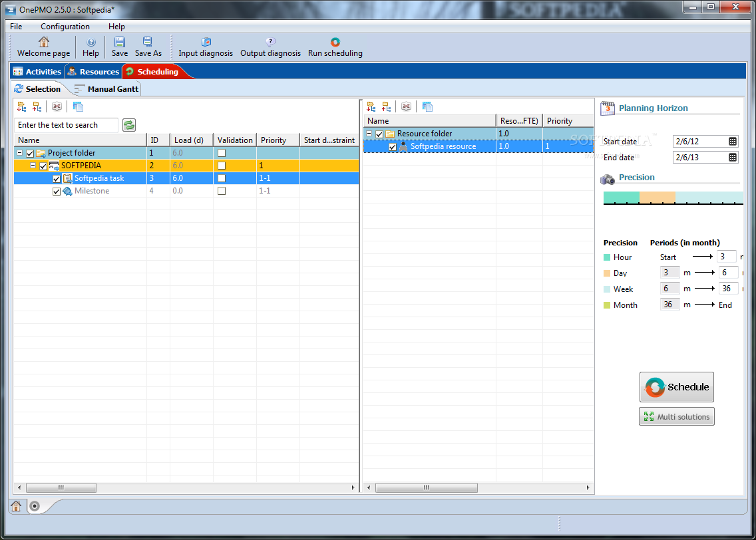Collapse the Resource folder node
756x540 pixels.
[369, 134]
